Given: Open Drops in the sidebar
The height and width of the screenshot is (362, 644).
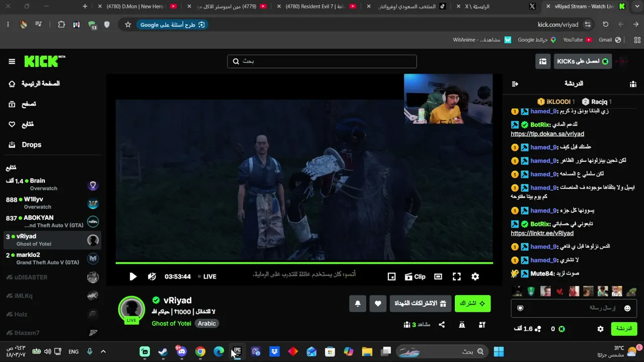Looking at the screenshot, I should click(x=25, y=145).
